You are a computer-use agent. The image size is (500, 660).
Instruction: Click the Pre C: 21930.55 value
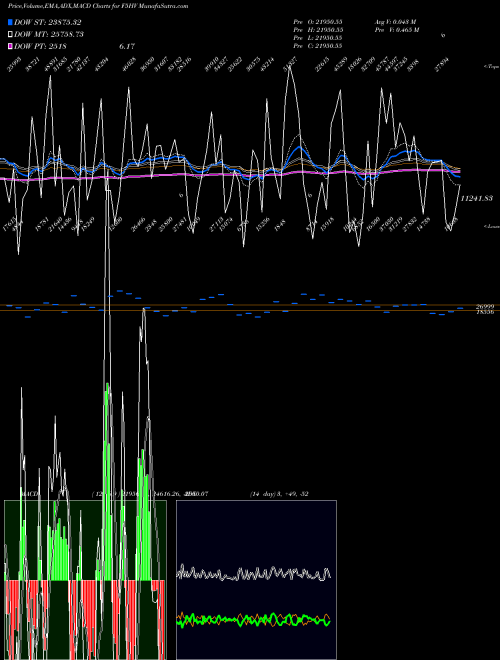coord(318,46)
